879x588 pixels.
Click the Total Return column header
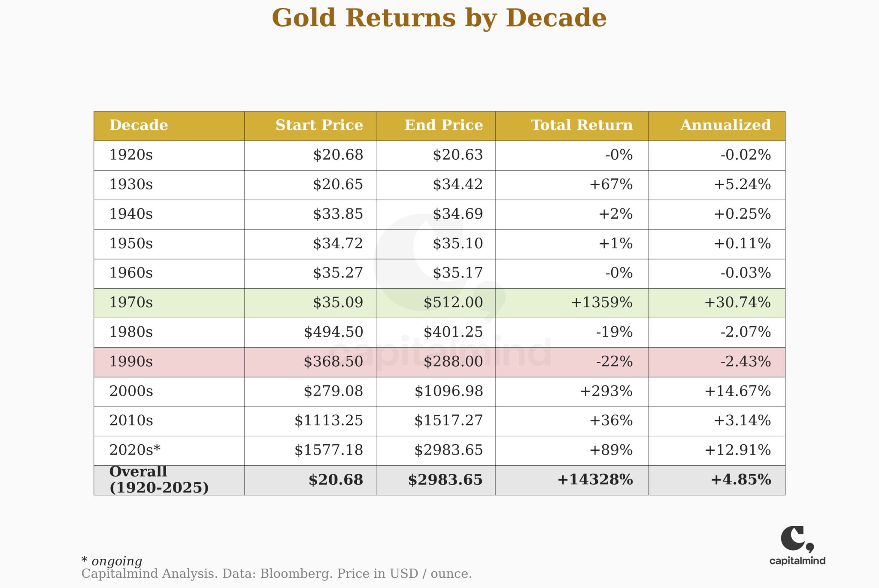[x=582, y=125]
